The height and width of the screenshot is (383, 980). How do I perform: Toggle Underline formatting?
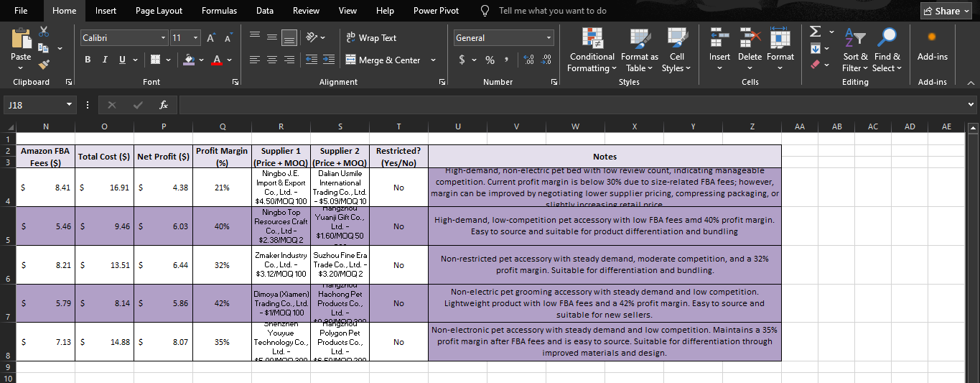[122, 60]
